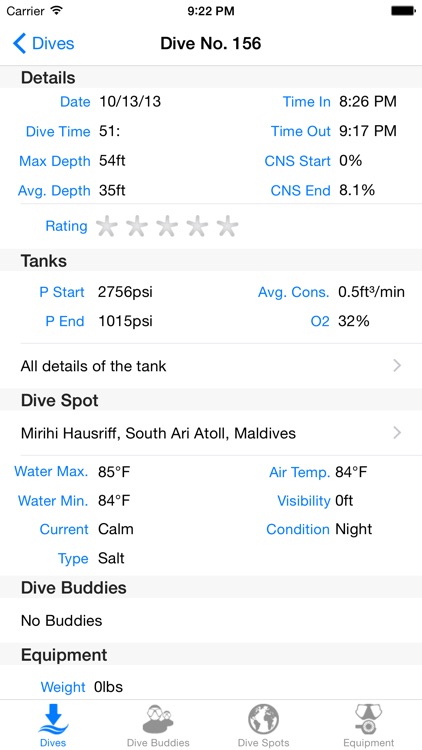Viewport: 422px width, 750px height.
Task: Switch to Dive Spots tab label
Action: coord(264,743)
